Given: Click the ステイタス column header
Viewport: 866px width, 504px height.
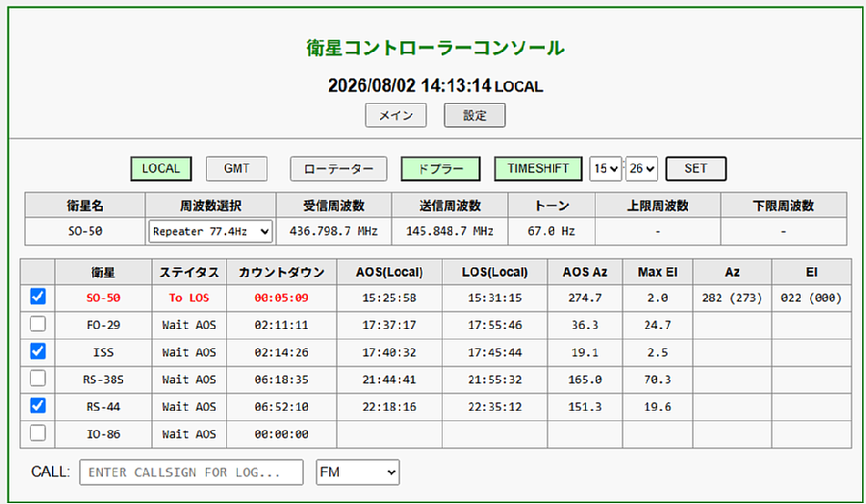Looking at the screenshot, I should pos(189,272).
